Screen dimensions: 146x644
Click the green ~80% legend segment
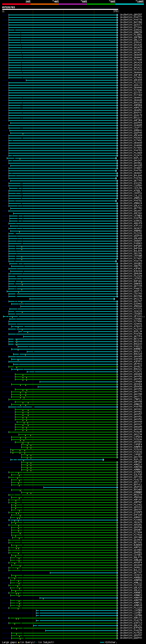coord(101,4)
